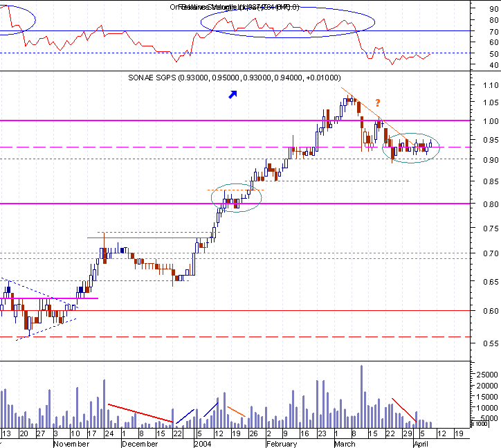Image resolution: width=501 pixels, height=448 pixels.
Task: Click the 0.85 price axis label
Action: (491, 181)
